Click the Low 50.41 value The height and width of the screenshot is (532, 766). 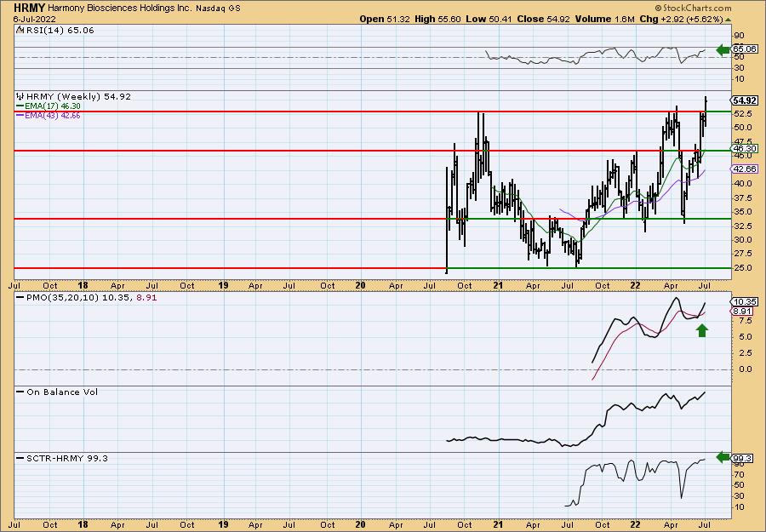point(488,19)
